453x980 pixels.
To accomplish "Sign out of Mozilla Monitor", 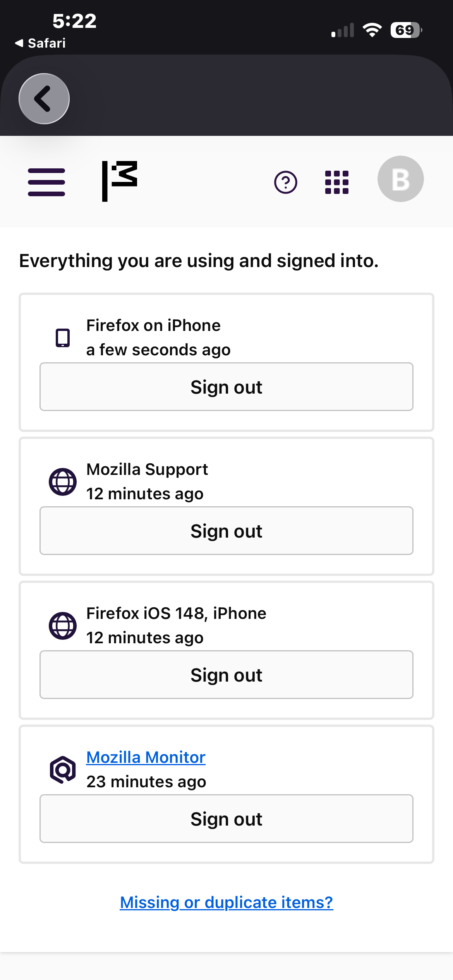I will 226,819.
